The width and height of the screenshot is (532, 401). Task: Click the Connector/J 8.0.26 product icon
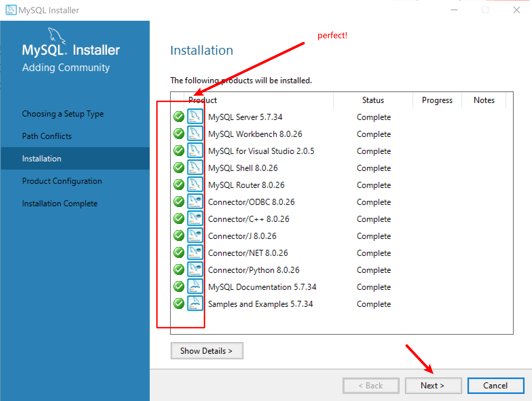(195, 236)
